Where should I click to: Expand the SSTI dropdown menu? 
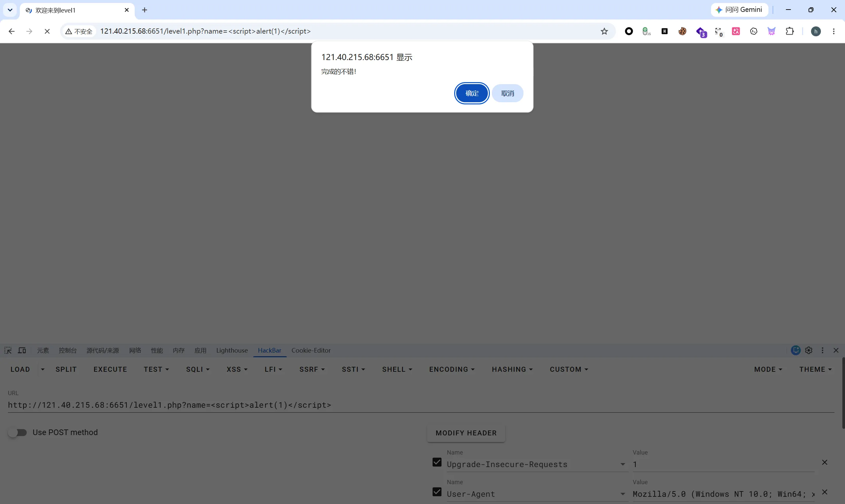tap(354, 369)
